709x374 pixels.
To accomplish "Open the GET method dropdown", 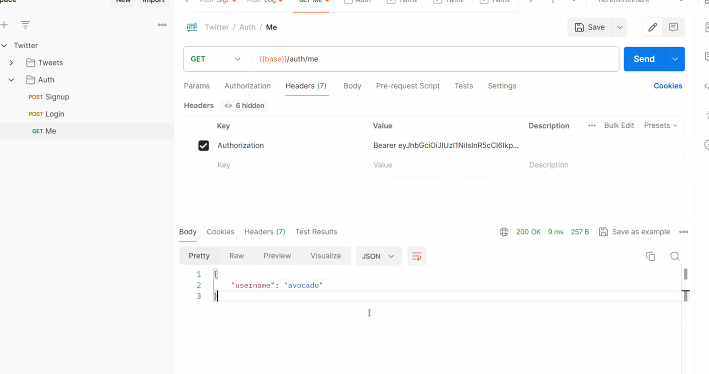I will (x=216, y=59).
